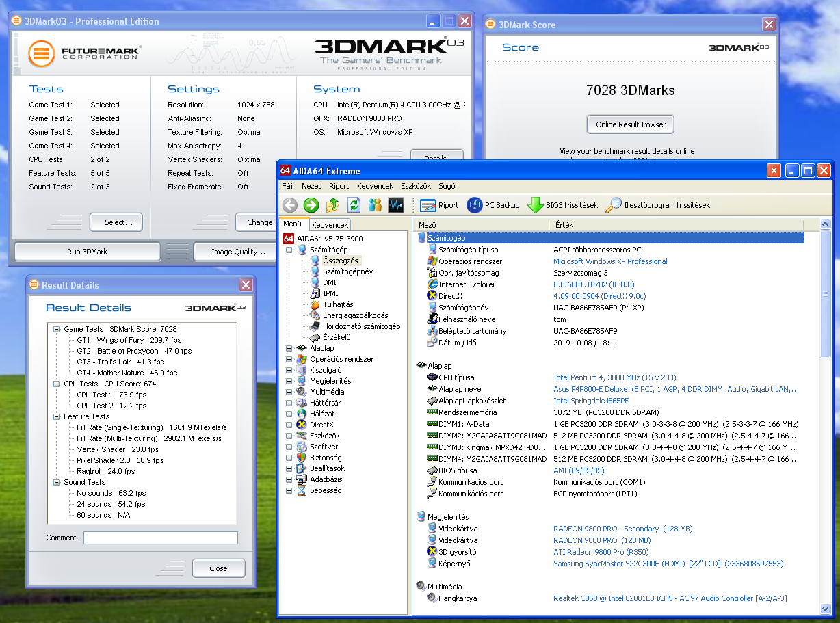The image size is (840, 623).
Task: Select the Hálózat tree item
Action: (x=321, y=414)
